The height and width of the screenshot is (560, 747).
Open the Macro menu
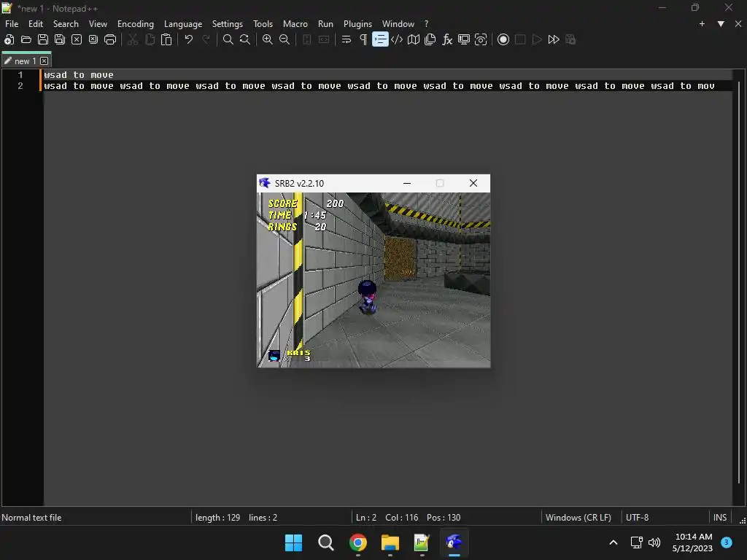coord(295,24)
